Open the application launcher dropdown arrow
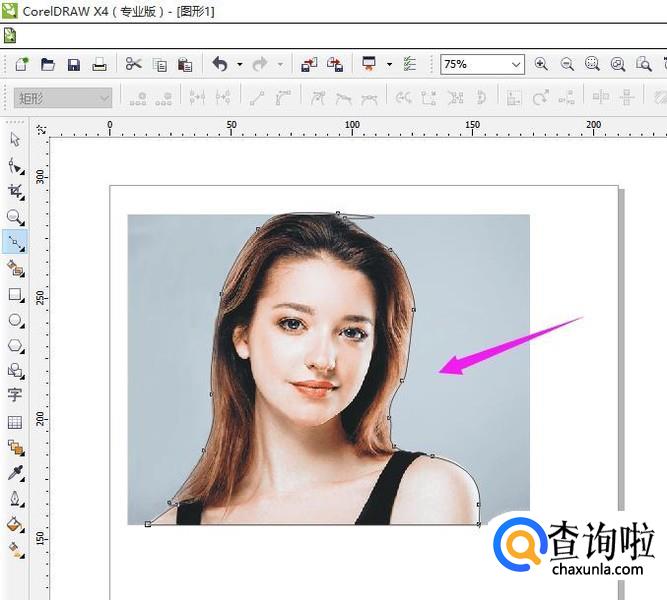Viewport: 667px width, 600px height. (389, 64)
